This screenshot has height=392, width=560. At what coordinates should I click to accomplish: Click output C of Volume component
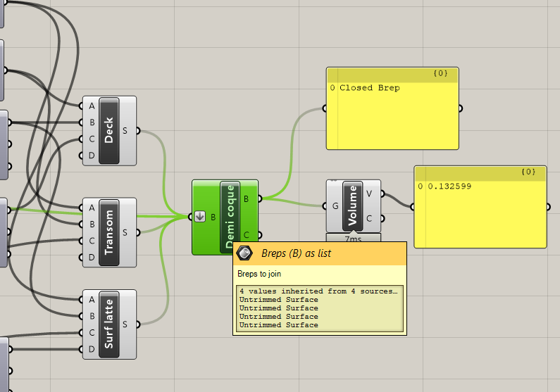pos(369,218)
